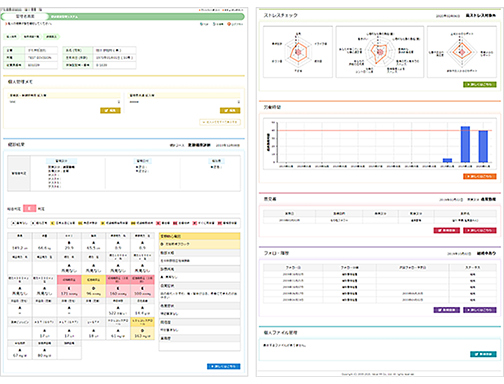Click the '個人ファイル管理' section heading
Image resolution: width=504 pixels, height=384 pixels.
pyautogui.click(x=280, y=333)
